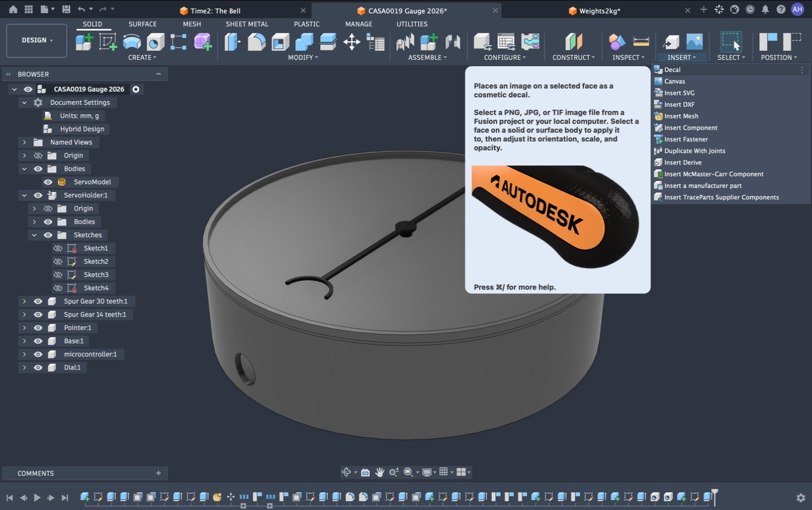Open the Pan hand tool in navigation bar
Image resolution: width=812 pixels, height=510 pixels.
[379, 472]
